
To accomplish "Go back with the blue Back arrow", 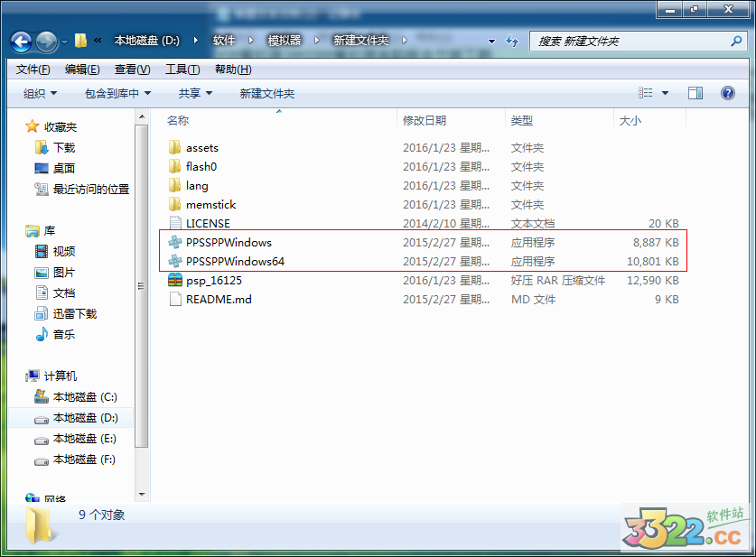I will coord(21,42).
